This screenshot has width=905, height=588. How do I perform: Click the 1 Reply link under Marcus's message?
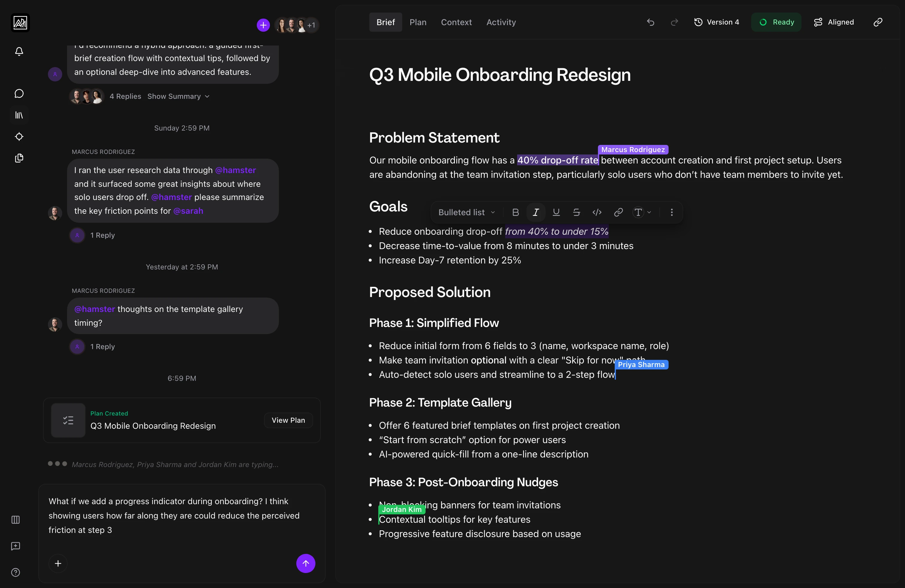[102, 235]
